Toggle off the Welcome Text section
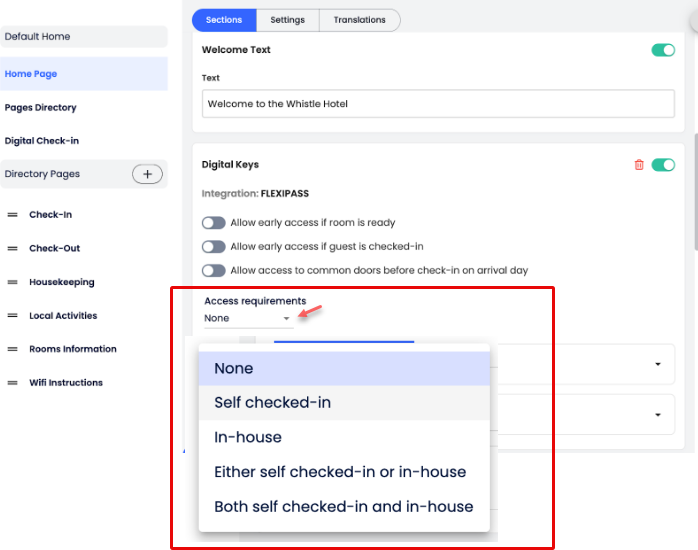 coord(663,50)
